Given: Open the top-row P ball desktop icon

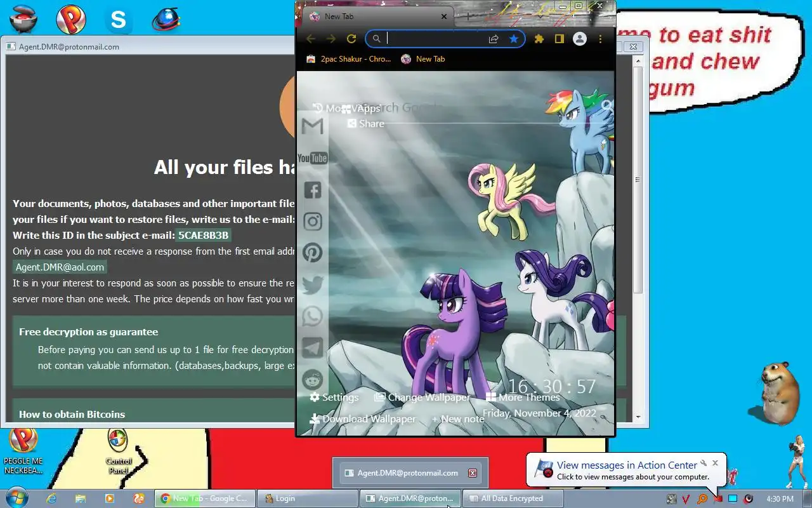Looking at the screenshot, I should click(x=71, y=19).
